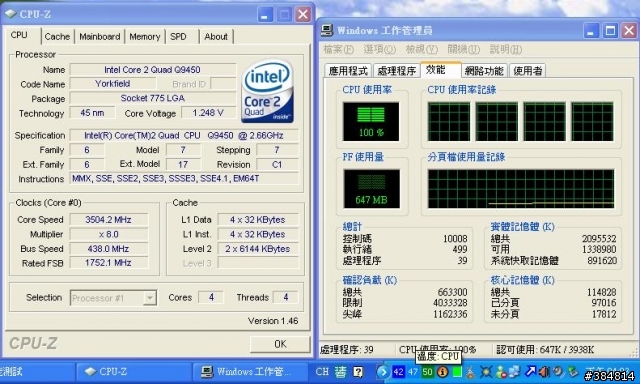Click the tray temperature icon showing 50
Screen dimensions: 640x384
pos(427,372)
